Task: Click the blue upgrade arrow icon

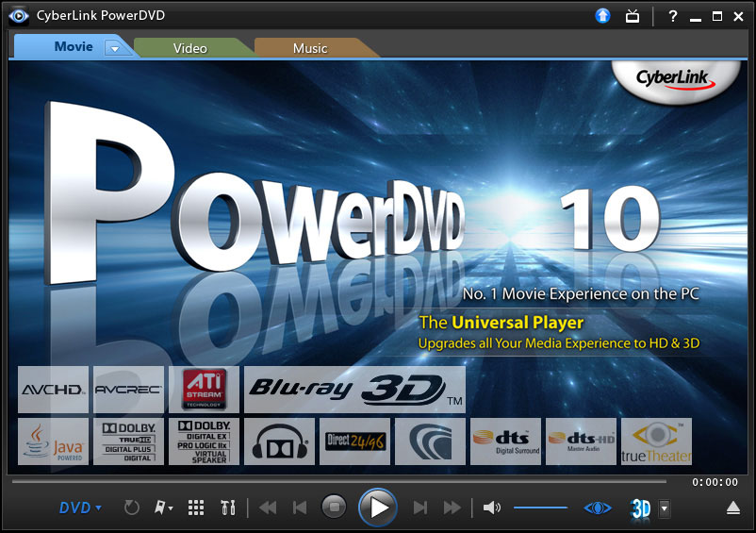Action: click(602, 16)
